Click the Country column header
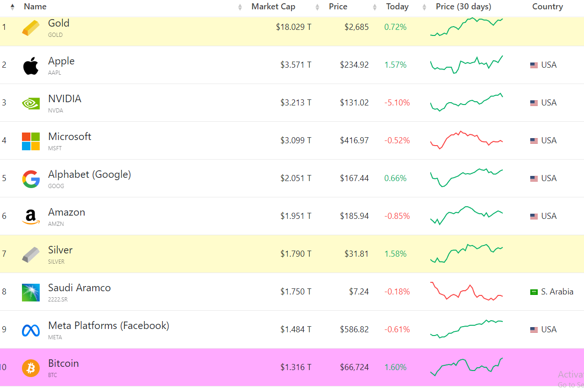 click(x=548, y=7)
